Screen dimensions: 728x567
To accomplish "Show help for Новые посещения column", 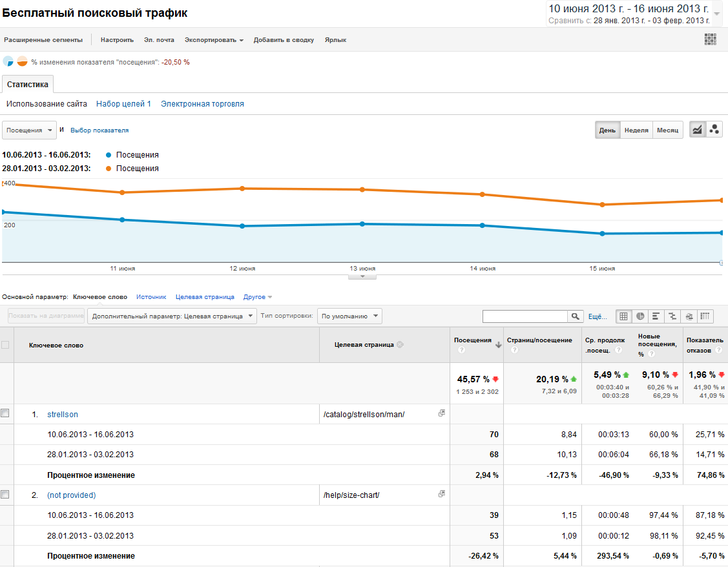I will (x=651, y=354).
